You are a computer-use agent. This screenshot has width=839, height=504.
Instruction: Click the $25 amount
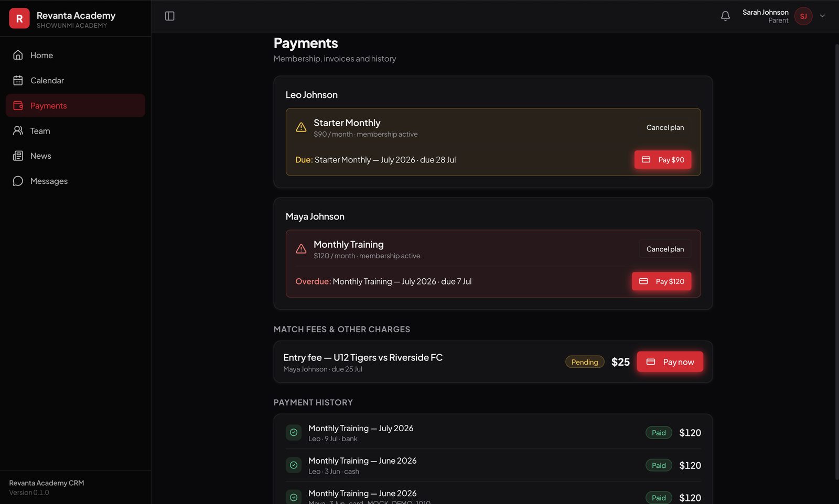tap(620, 362)
